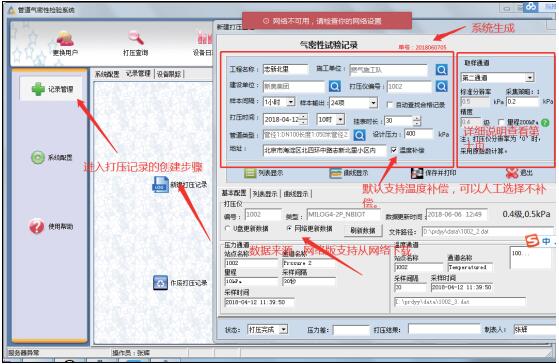559x364 pixels.
Task: Click the 更换用户 switch user icon
Action: 65,39
